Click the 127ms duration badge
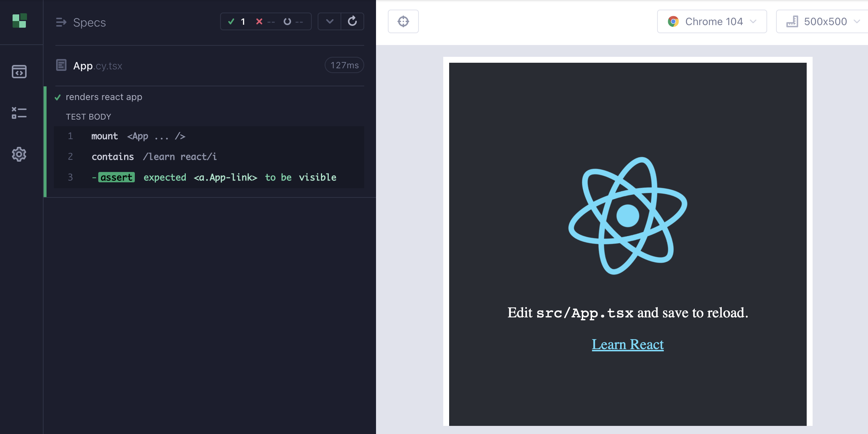The width and height of the screenshot is (868, 434). [x=344, y=65]
